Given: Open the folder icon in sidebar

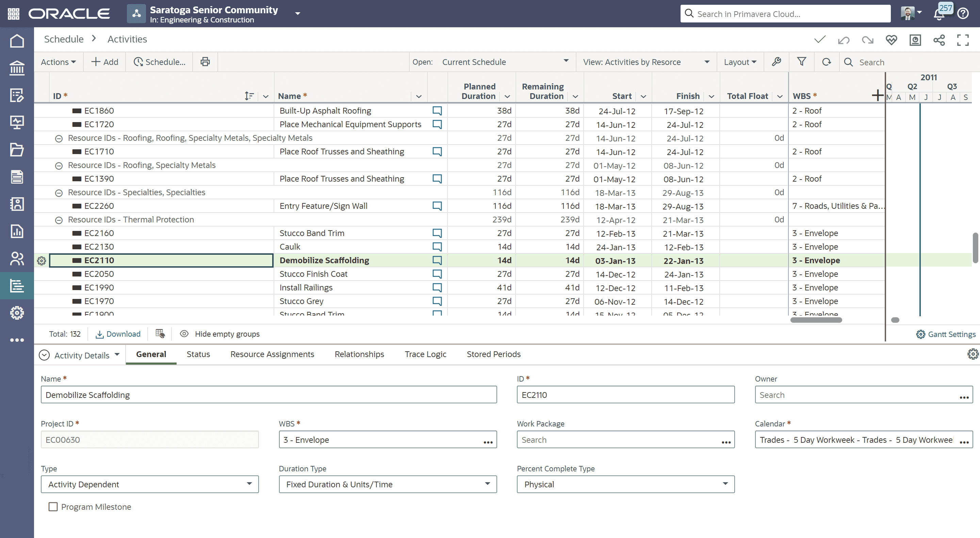Looking at the screenshot, I should point(17,149).
